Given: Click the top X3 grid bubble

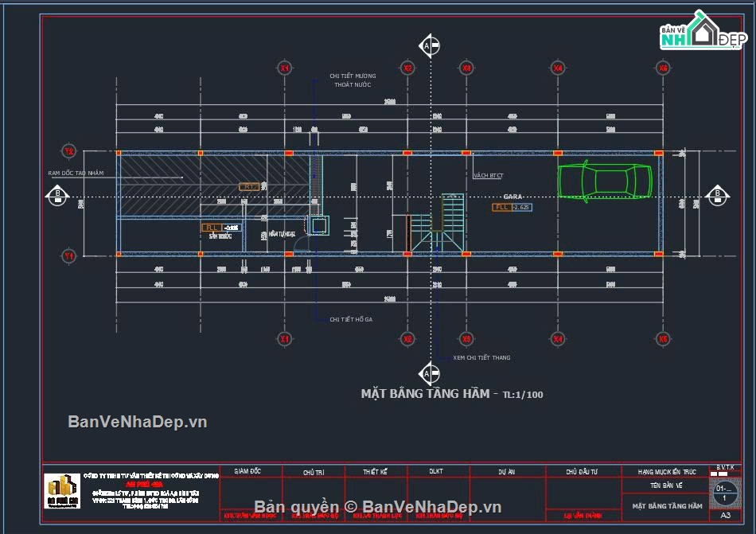Looking at the screenshot, I should pyautogui.click(x=466, y=68).
